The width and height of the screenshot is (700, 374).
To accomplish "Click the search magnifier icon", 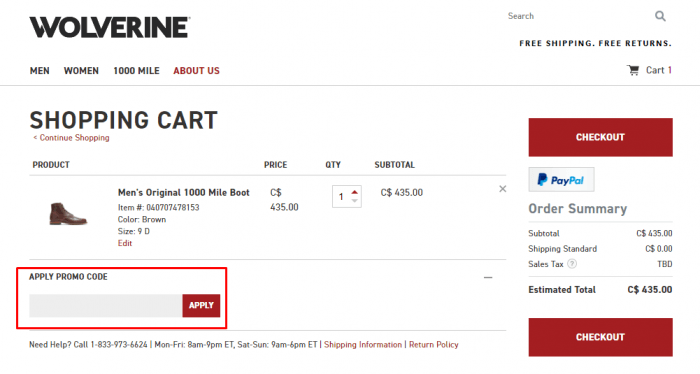I will click(660, 17).
